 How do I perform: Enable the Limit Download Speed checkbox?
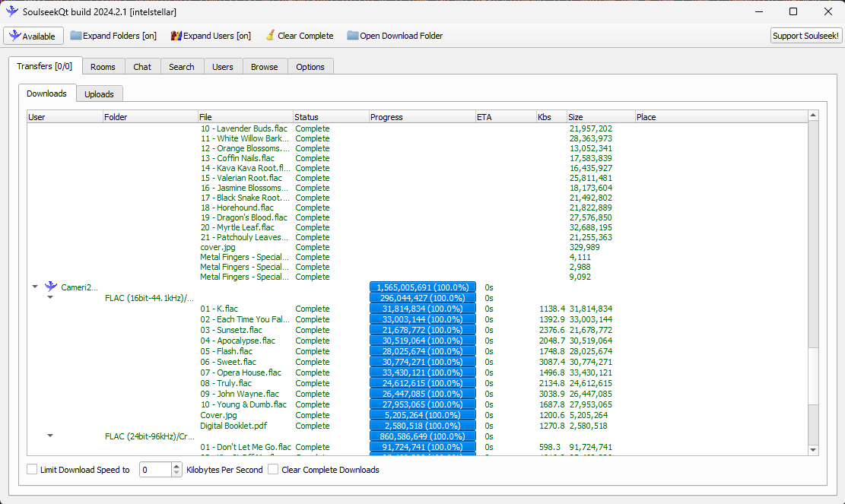(32, 470)
